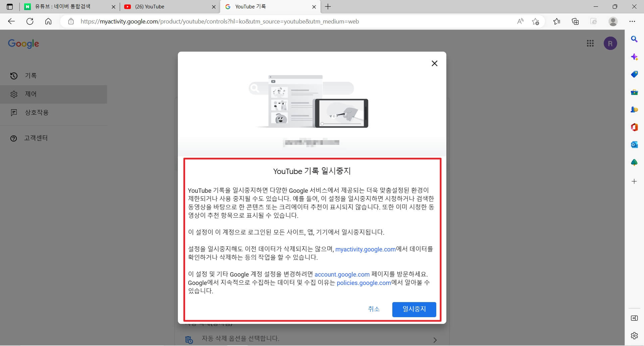Open Microsoft Office from the Edge sidebar
Viewport: 644px width, 346px height.
tap(634, 127)
